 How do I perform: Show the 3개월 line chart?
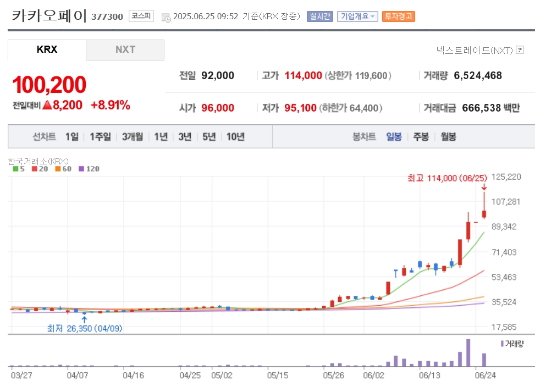[133, 137]
